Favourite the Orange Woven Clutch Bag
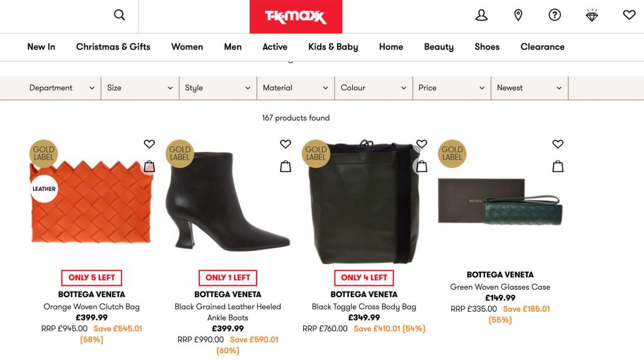 pyautogui.click(x=149, y=144)
